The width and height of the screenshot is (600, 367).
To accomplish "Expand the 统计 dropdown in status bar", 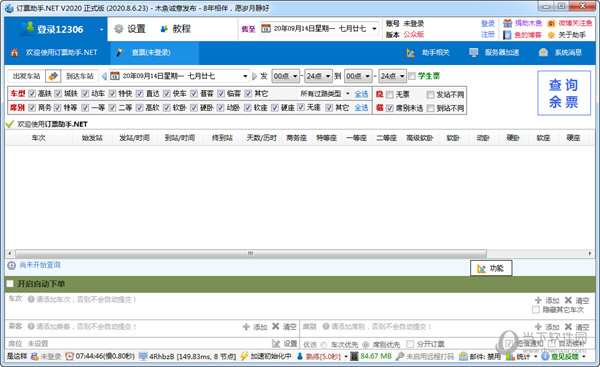I will click(x=535, y=356).
